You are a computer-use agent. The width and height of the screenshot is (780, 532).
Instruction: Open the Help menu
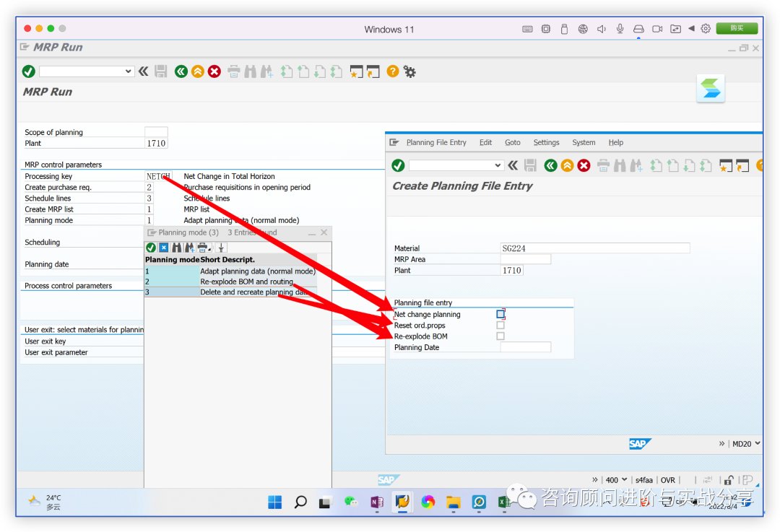(x=616, y=142)
